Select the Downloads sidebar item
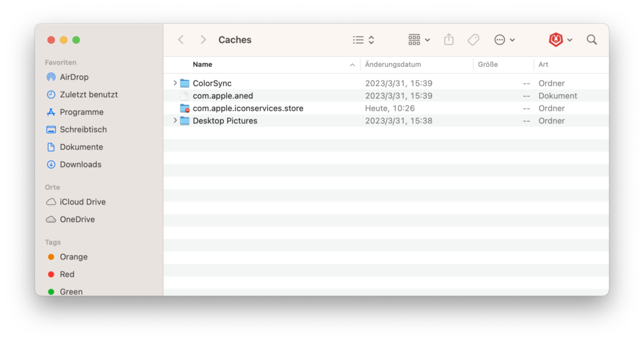This screenshot has height=342, width=644. [80, 164]
